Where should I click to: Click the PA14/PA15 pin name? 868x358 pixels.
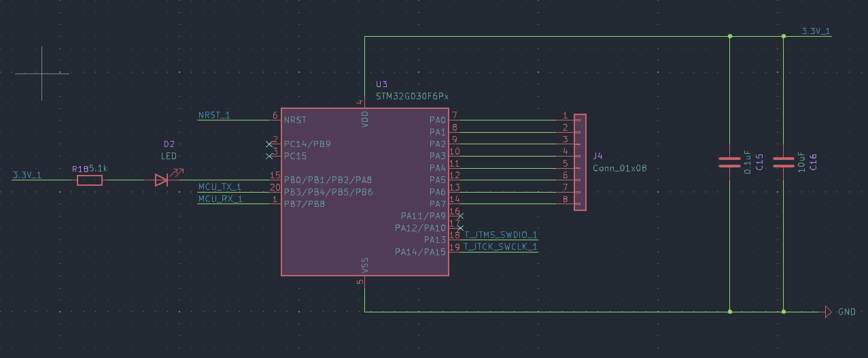click(x=421, y=252)
